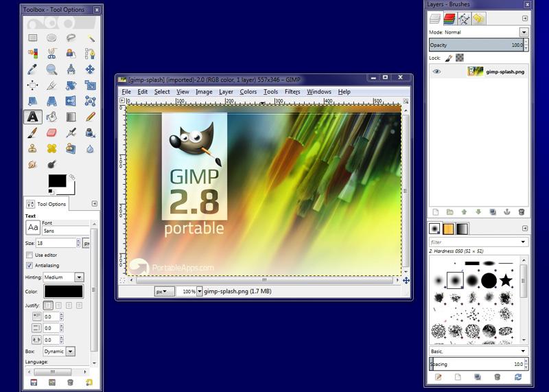The image size is (549, 392).
Task: Open the Box Dynamic dropdown
Action: 59,351
